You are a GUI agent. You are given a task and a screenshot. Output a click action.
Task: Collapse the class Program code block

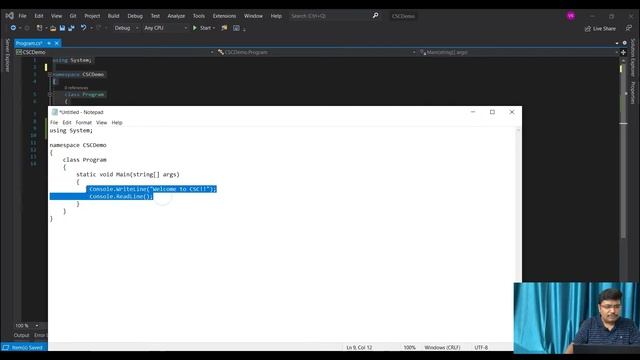(50, 94)
